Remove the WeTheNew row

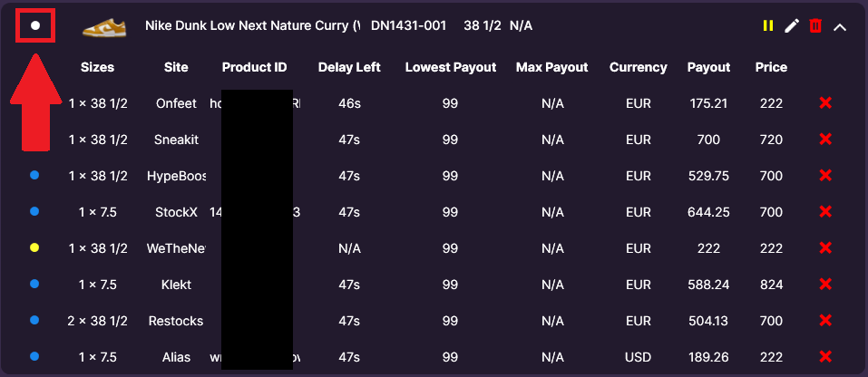(825, 248)
